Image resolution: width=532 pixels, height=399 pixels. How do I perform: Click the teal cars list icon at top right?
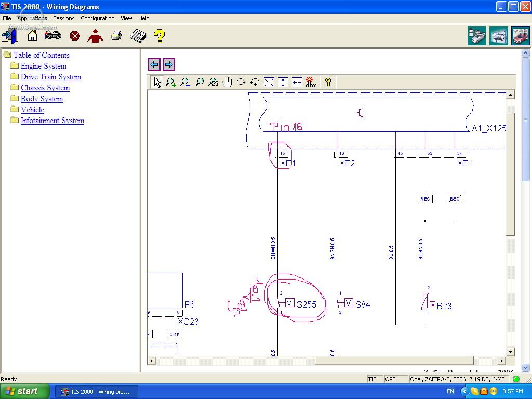(x=477, y=36)
